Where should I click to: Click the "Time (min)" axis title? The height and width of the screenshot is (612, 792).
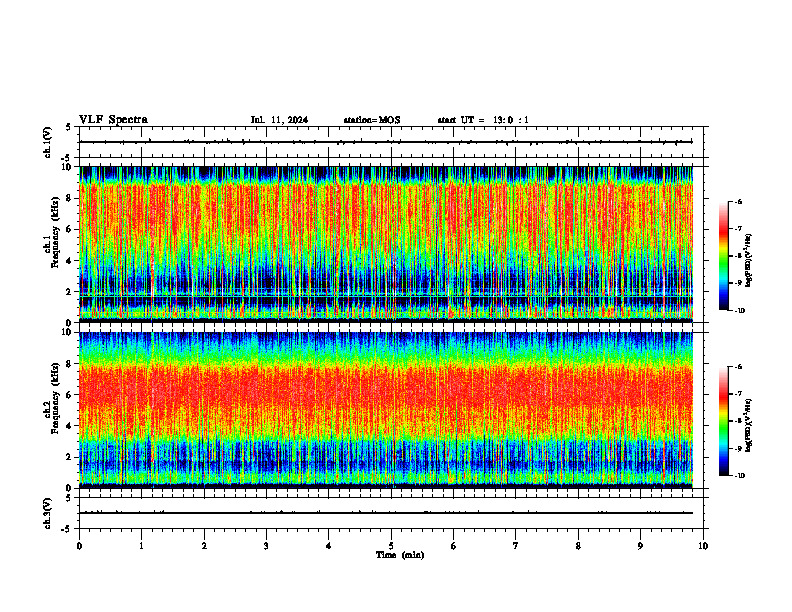pyautogui.click(x=400, y=555)
